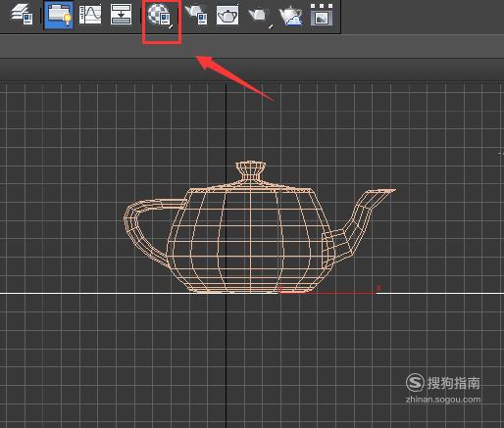Open the A360 gallery picture icon

pos(322,15)
